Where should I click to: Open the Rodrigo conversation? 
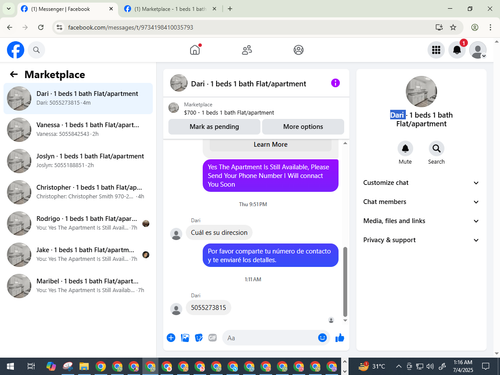tap(78, 223)
